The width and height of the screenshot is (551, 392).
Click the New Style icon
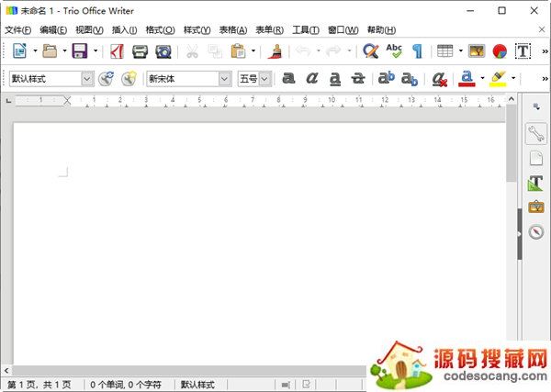pos(129,79)
